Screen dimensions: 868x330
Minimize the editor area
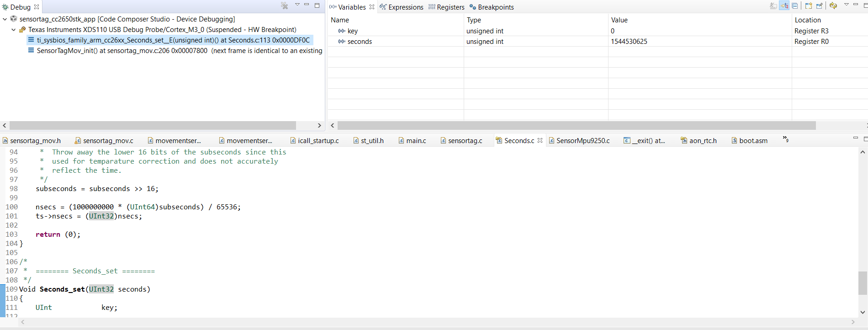point(856,138)
